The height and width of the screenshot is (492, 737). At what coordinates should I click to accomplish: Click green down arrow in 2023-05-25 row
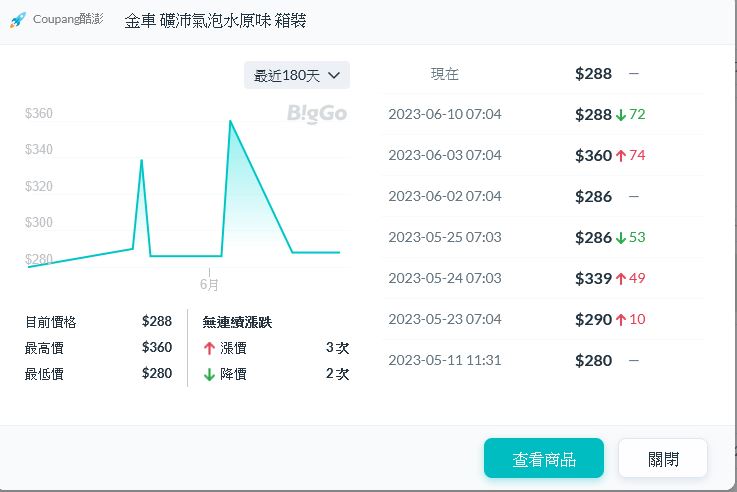pyautogui.click(x=621, y=238)
